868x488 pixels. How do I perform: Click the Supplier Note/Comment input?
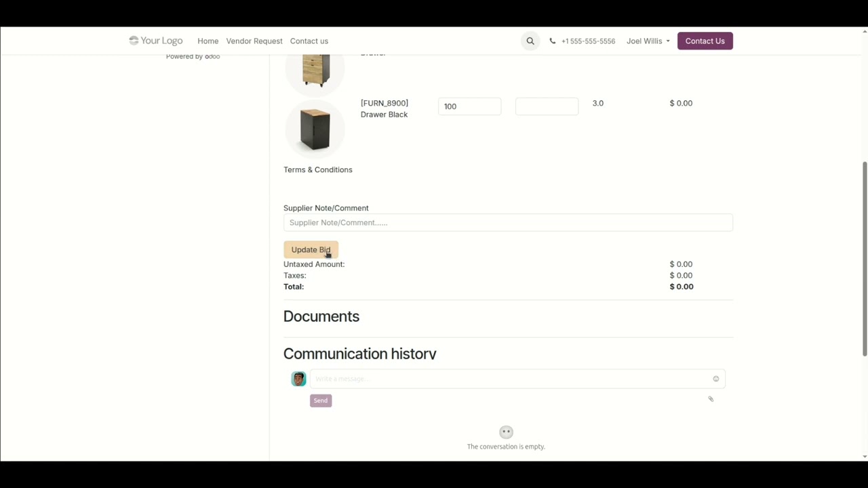[508, 222]
